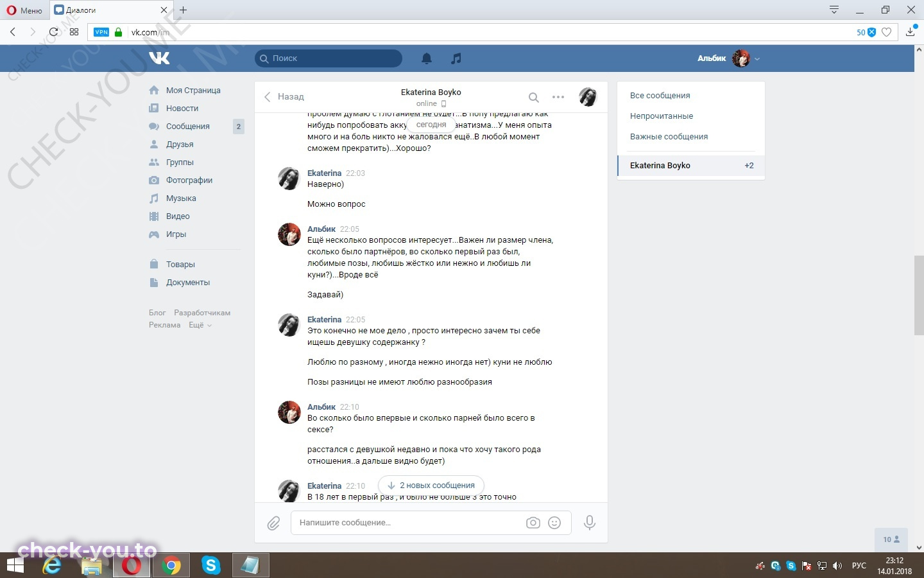Go back with browser back arrow
Image resolution: width=924 pixels, height=578 pixels.
pyautogui.click(x=13, y=32)
